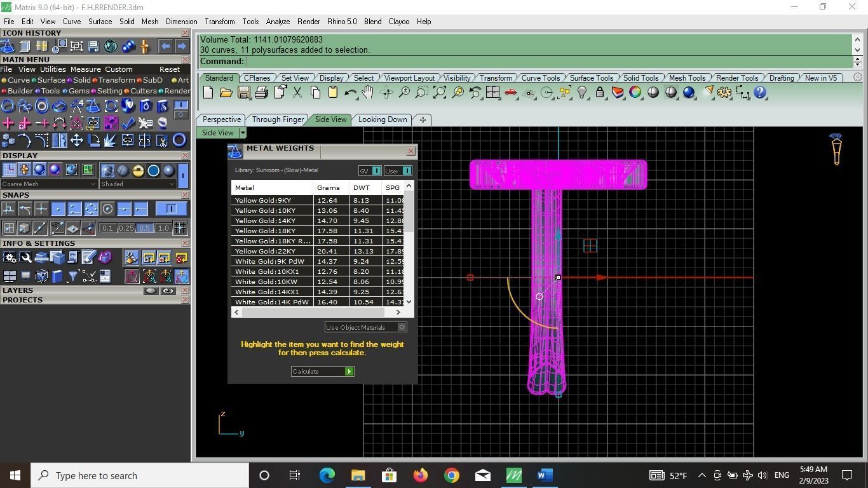Click the New file icon in Standard toolbar
This screenshot has width=868, height=488.
[208, 93]
